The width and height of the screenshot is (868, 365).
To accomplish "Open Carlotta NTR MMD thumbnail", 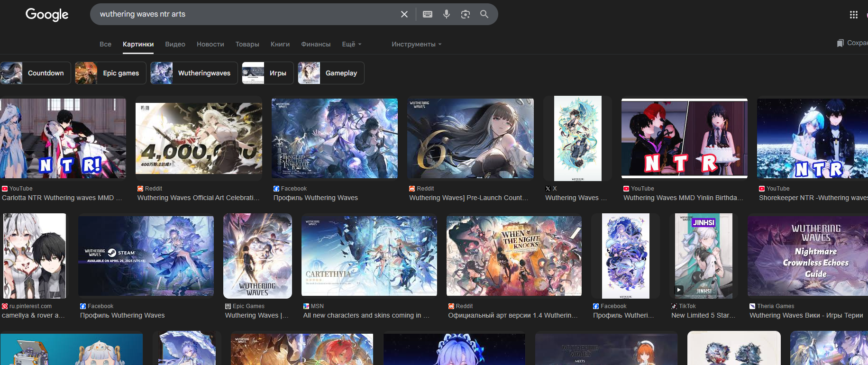I will 63,138.
